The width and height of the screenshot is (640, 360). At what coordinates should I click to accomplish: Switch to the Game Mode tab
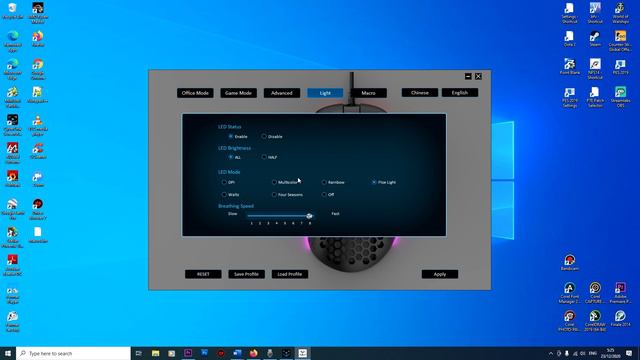[238, 93]
